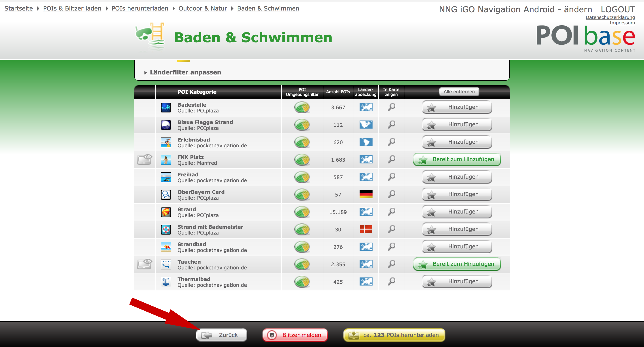Screen dimensions: 644x347
Task: Open the Umgebungsfilter radar icon for Badestelle
Action: pyautogui.click(x=302, y=108)
